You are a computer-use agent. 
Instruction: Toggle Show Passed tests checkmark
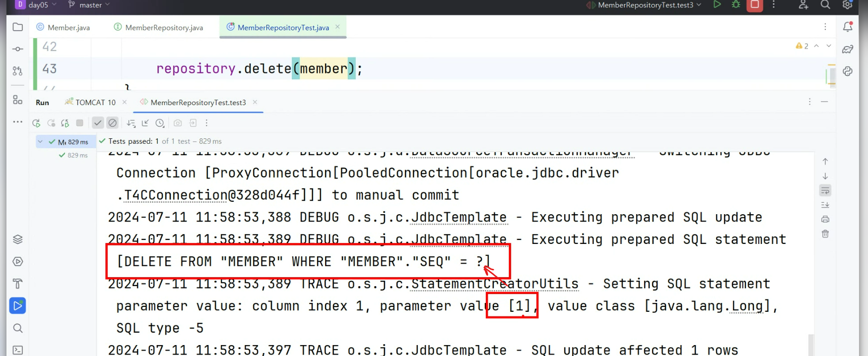point(98,122)
